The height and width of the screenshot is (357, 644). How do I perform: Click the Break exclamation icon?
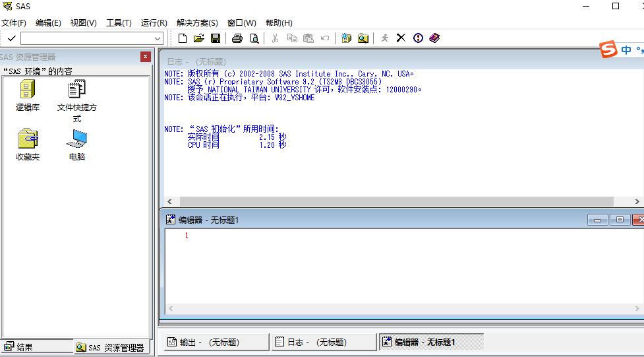(418, 38)
